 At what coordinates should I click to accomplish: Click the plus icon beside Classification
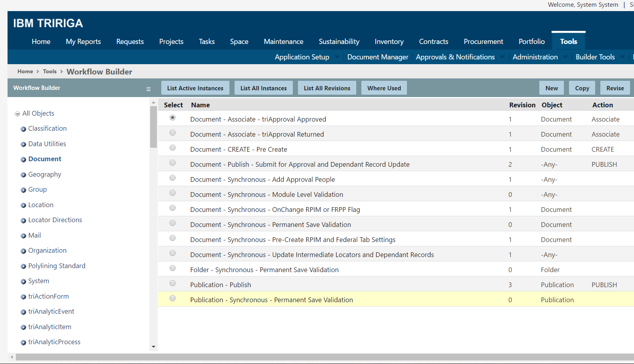23,129
